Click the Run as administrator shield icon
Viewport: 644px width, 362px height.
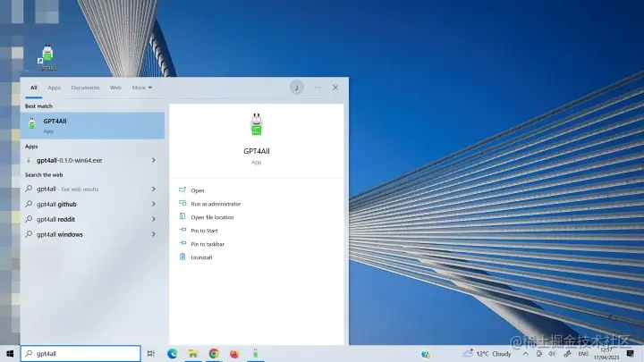[x=182, y=203]
